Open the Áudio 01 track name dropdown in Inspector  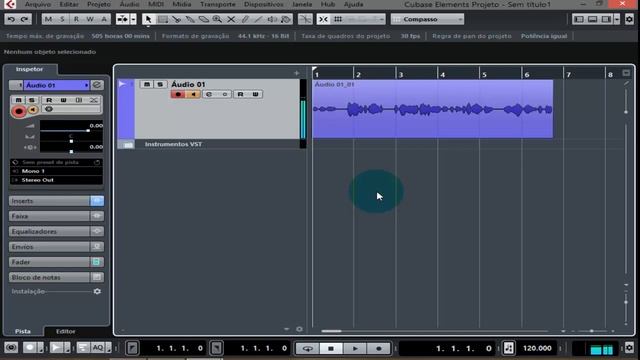tap(57, 85)
